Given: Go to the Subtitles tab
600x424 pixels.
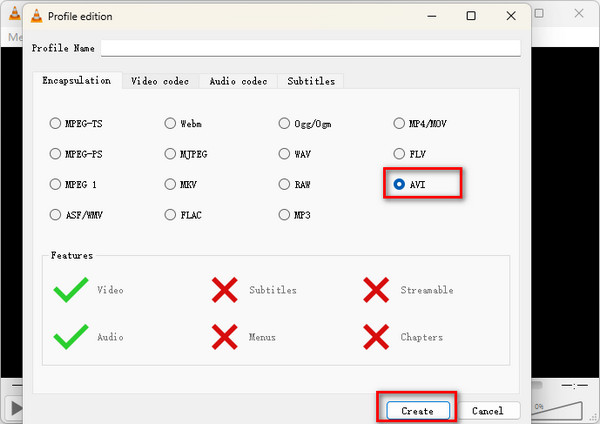Looking at the screenshot, I should click(310, 81).
